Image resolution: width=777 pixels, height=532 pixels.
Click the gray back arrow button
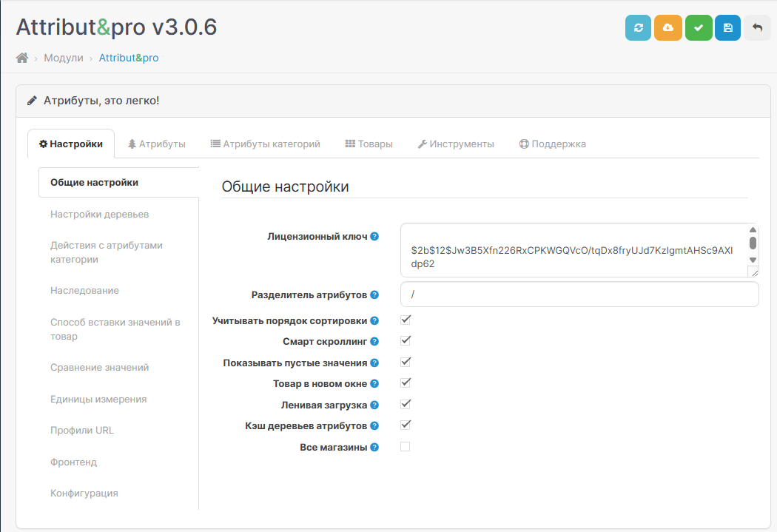pos(757,27)
